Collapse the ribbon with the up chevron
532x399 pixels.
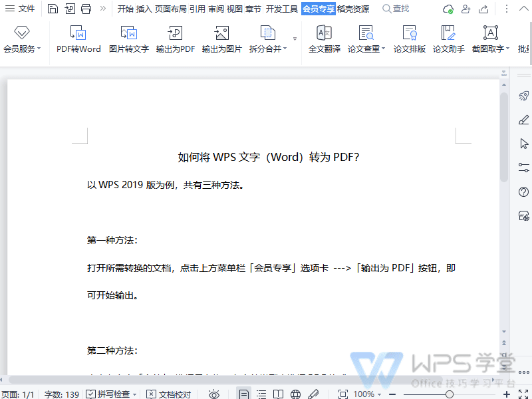point(524,9)
